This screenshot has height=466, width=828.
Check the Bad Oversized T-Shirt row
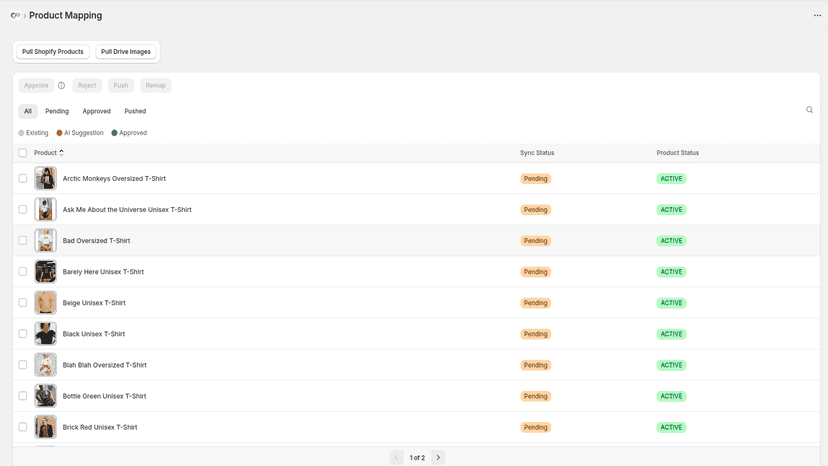tap(23, 240)
